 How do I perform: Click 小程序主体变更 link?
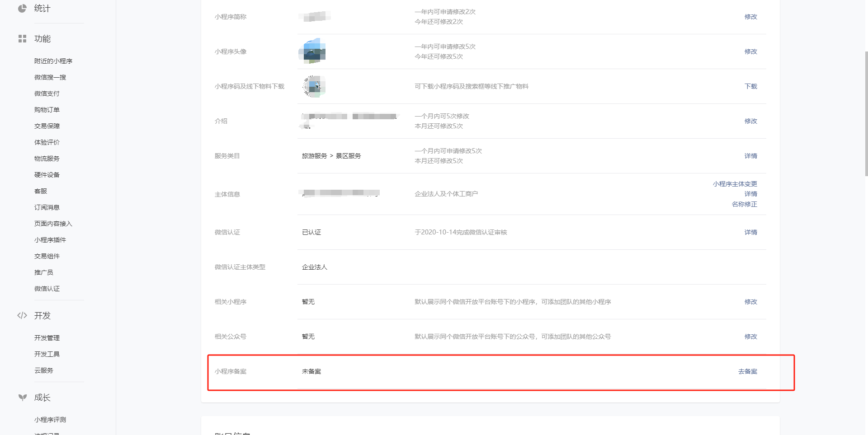[735, 184]
